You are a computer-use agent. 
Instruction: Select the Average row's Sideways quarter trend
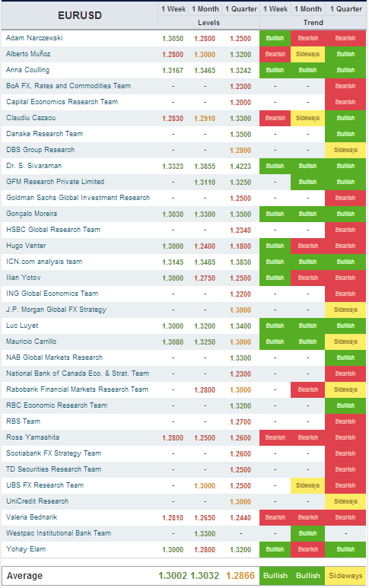click(345, 576)
